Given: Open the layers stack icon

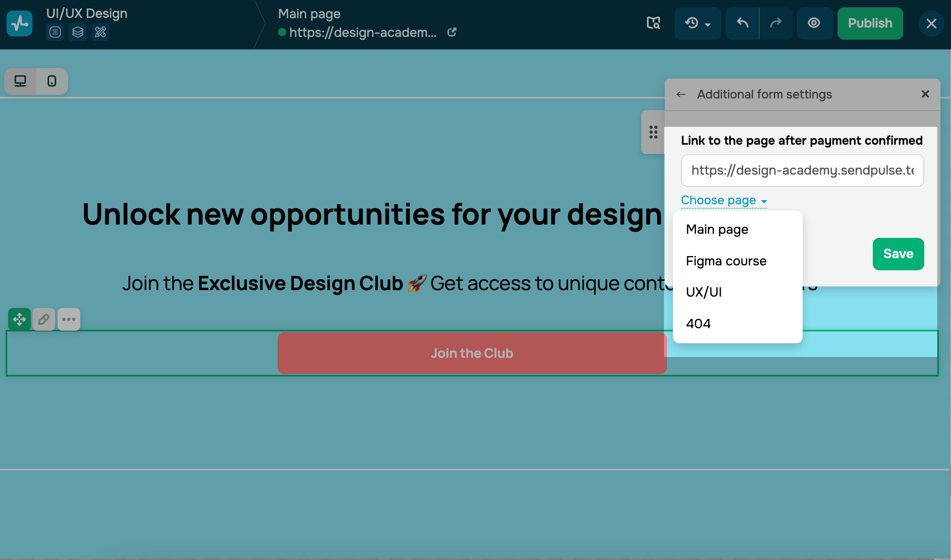Looking at the screenshot, I should tap(77, 32).
